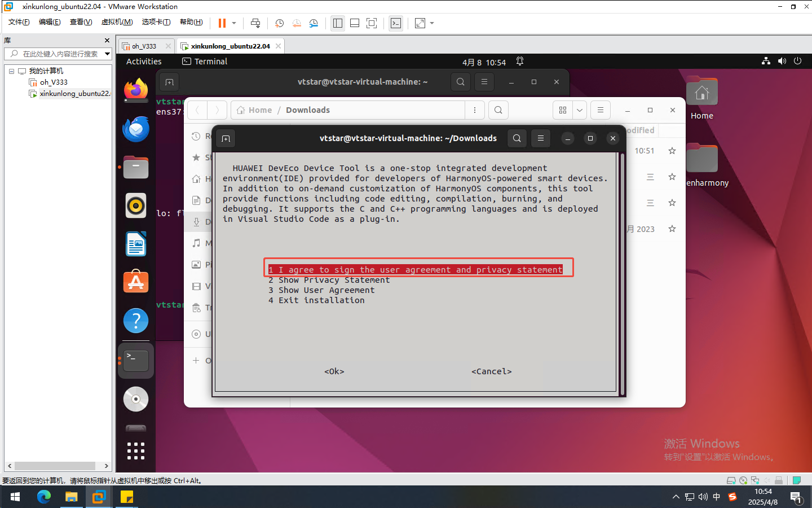Open the stretch mode dropdown arrow

432,23
